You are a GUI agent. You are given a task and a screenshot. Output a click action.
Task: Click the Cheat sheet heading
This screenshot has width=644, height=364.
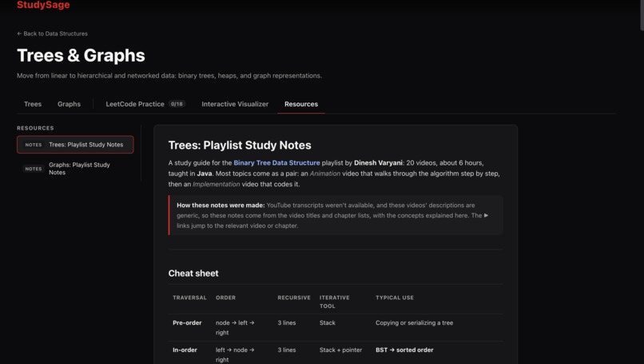click(193, 274)
